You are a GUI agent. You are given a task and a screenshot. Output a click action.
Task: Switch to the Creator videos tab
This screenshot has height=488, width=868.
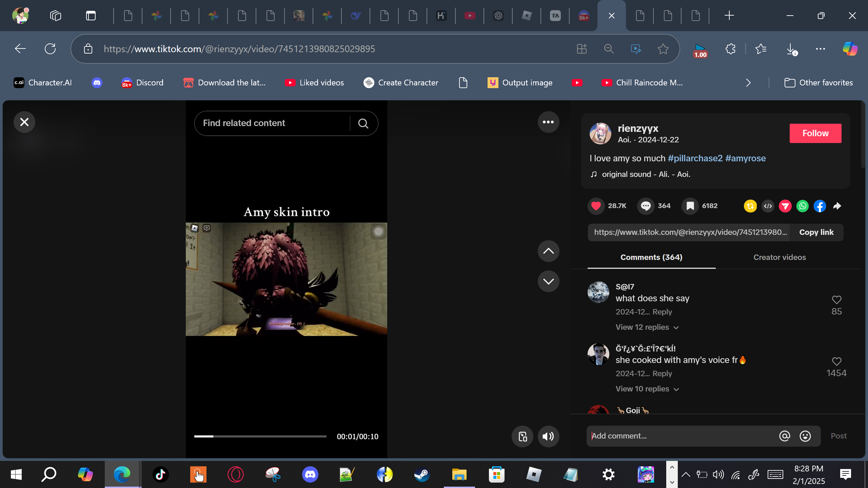coord(780,258)
